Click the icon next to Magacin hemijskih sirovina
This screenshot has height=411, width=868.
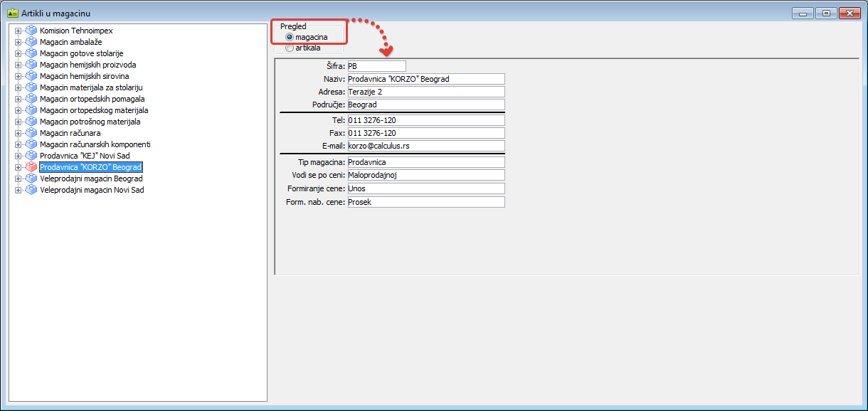pos(31,76)
